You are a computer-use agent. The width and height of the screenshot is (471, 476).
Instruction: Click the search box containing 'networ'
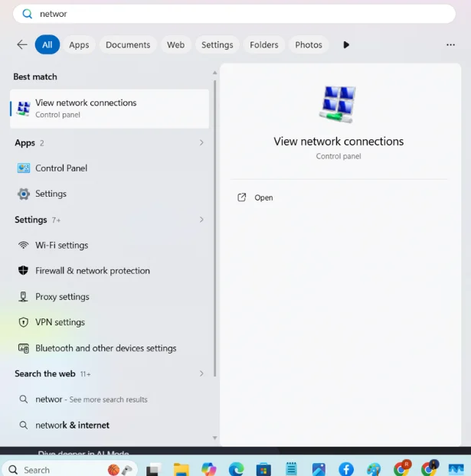coord(234,14)
